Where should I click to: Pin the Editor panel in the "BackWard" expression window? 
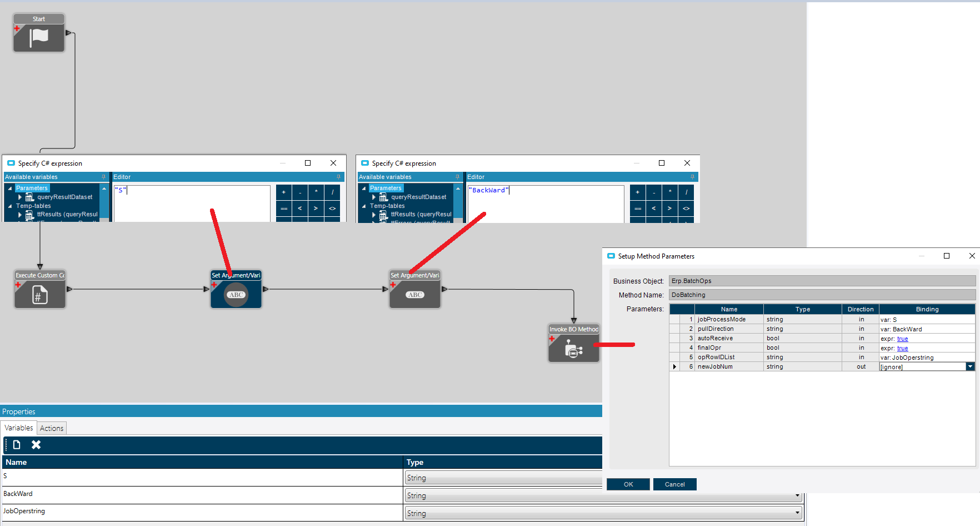click(x=692, y=177)
